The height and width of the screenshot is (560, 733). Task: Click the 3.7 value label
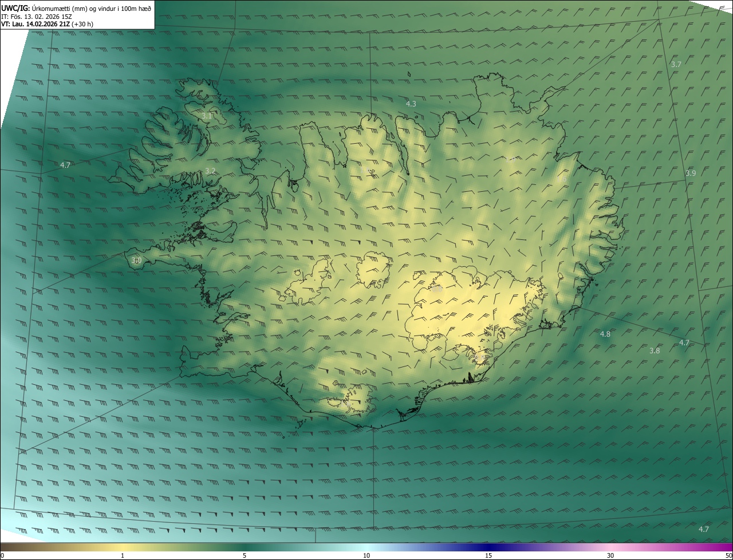[x=676, y=64]
